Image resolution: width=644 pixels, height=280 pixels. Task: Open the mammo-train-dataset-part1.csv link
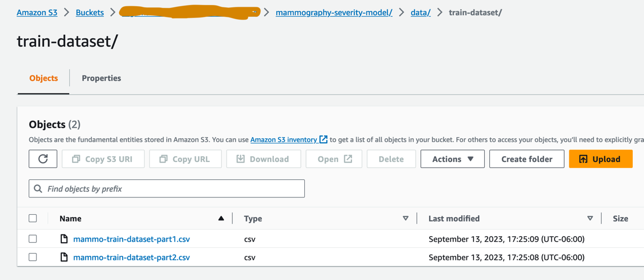tap(132, 239)
